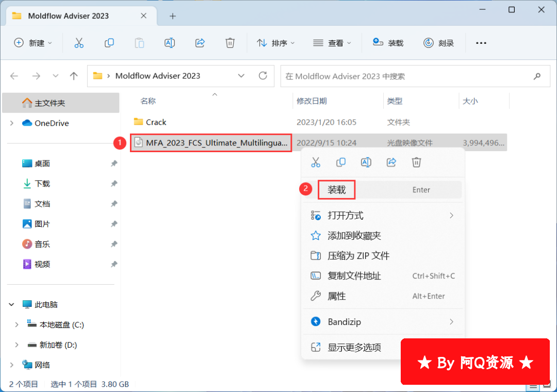Viewport: 557px width, 392px height.
Task: Unpin 下载 using its pin icon
Action: [113, 184]
